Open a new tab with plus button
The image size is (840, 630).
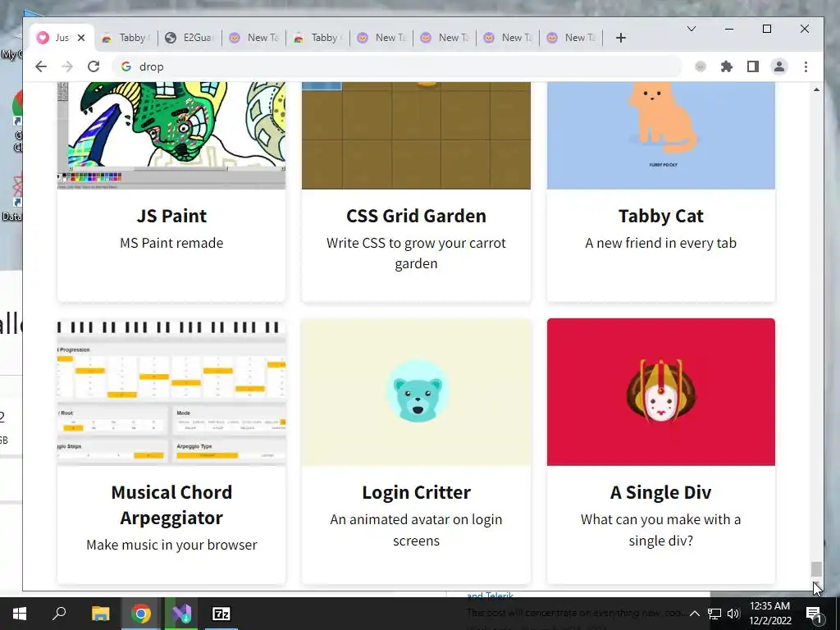tap(620, 38)
